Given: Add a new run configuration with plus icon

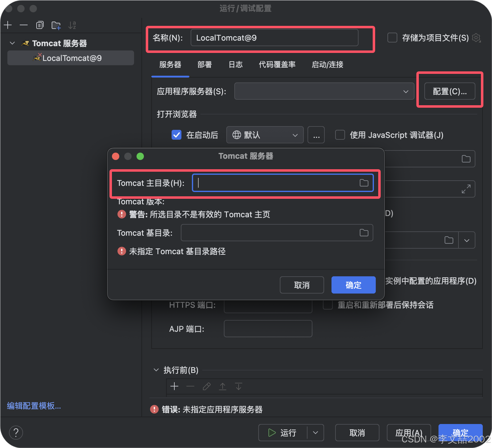Looking at the screenshot, I should (8, 25).
